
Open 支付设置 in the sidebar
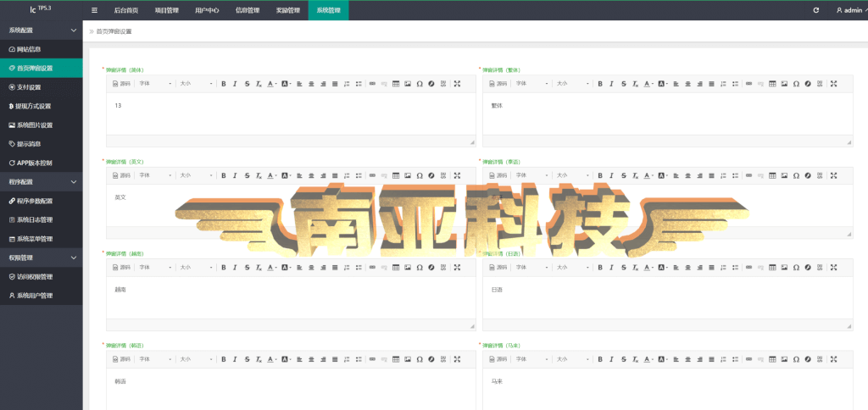[42, 87]
